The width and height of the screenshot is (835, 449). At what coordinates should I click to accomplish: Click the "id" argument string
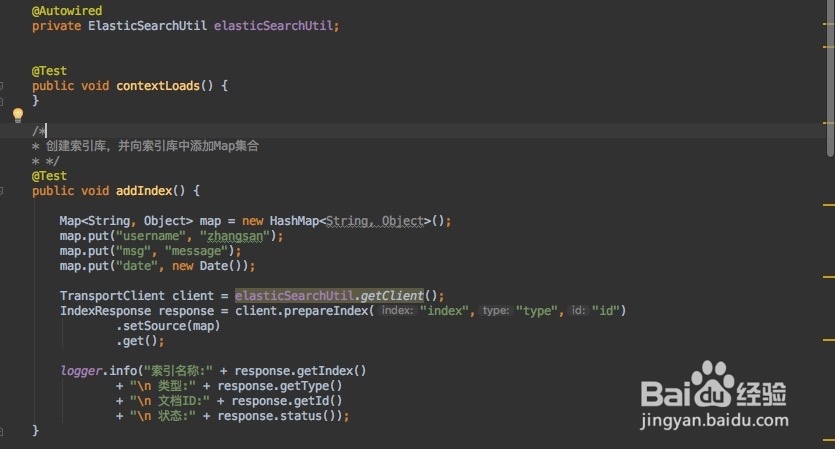pyautogui.click(x=606, y=311)
